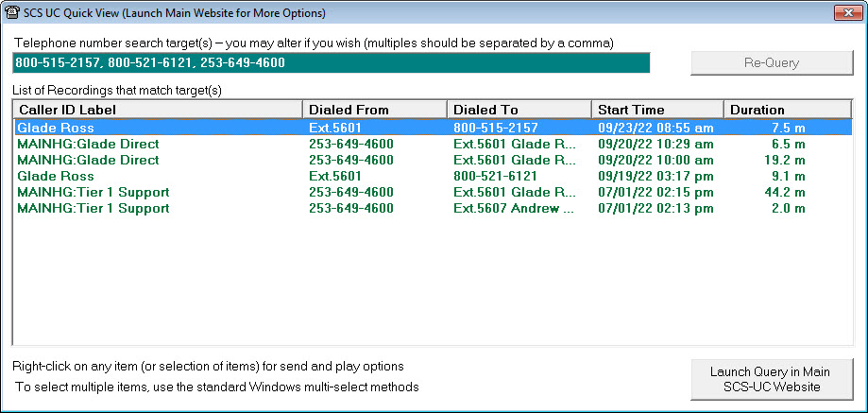Viewport: 868px width, 413px height.
Task: Click 253-649-4600 in the 02:15 pm row
Action: pyautogui.click(x=351, y=192)
